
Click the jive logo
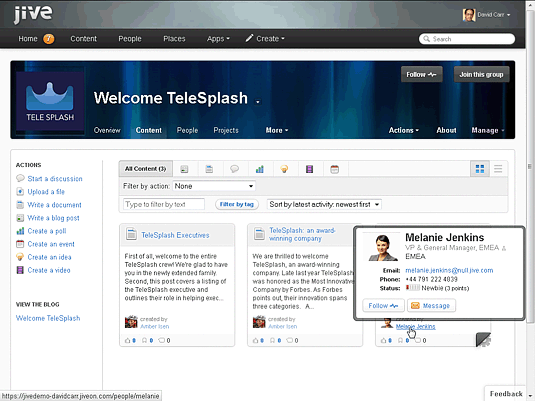(x=33, y=14)
